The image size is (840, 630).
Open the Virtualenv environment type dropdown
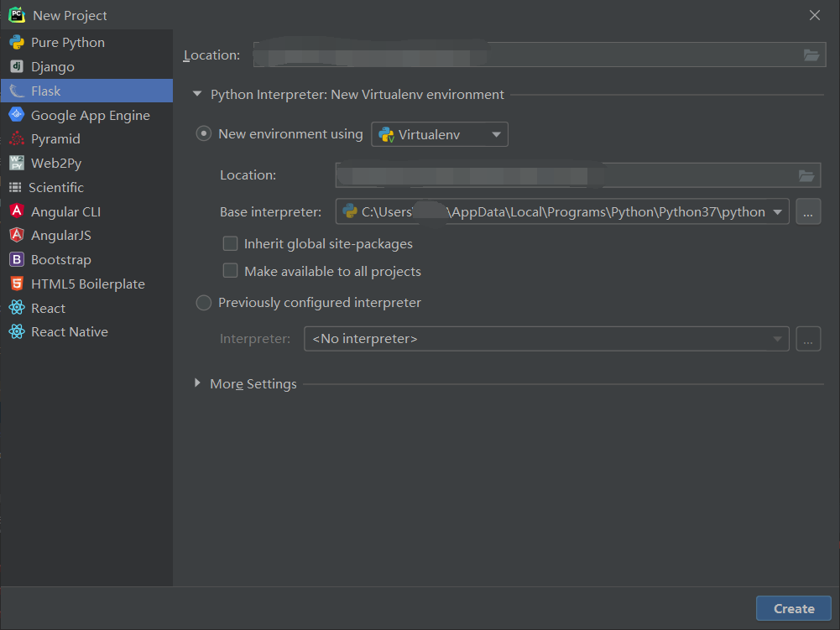pos(439,134)
